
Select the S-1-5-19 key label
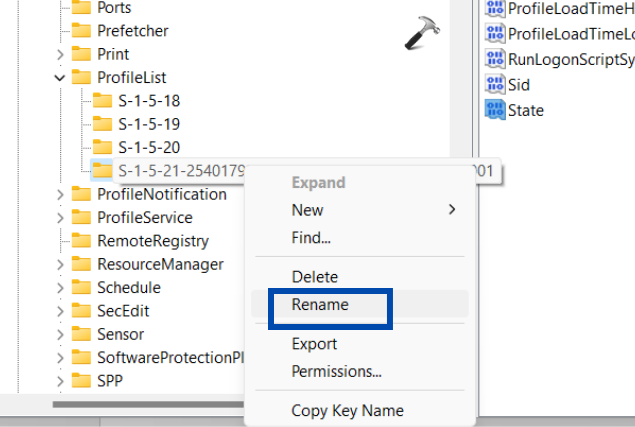click(149, 124)
